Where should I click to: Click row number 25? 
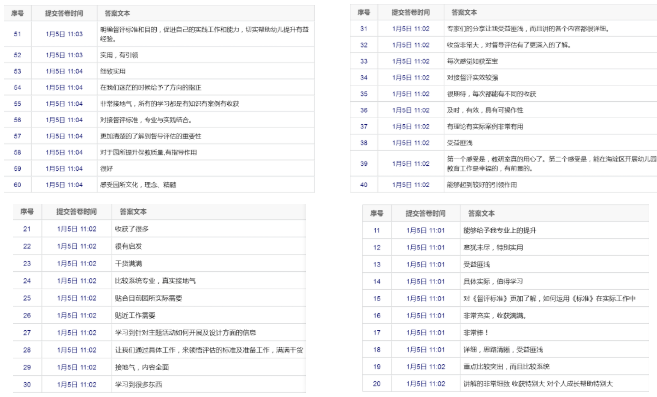(x=27, y=298)
